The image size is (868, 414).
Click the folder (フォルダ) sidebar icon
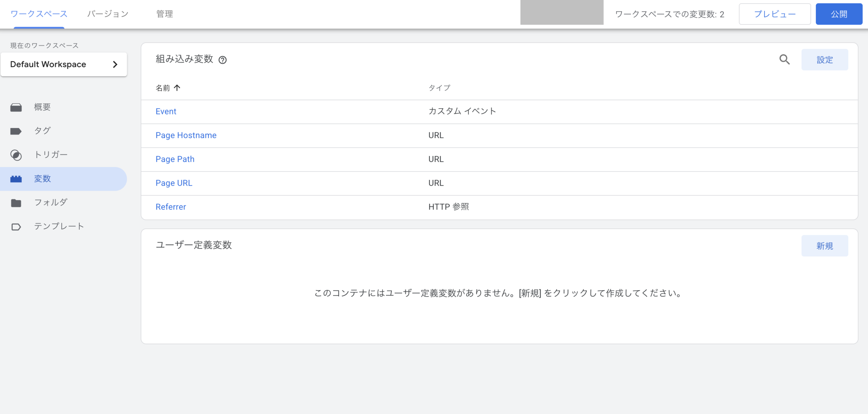tap(16, 203)
